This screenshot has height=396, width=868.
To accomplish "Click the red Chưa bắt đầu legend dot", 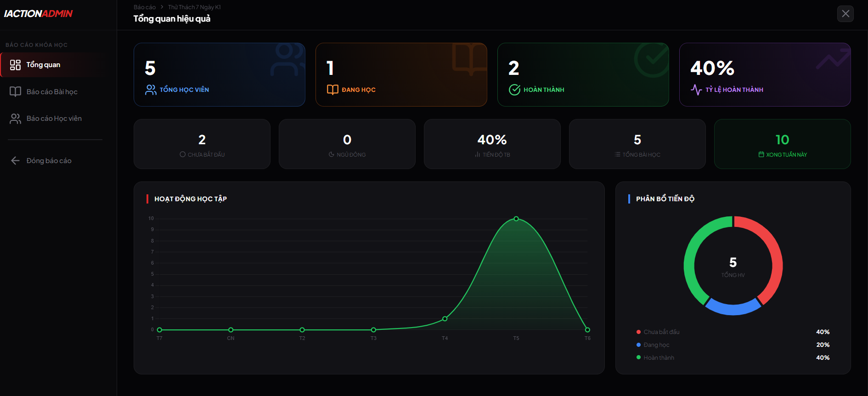I will (x=638, y=332).
